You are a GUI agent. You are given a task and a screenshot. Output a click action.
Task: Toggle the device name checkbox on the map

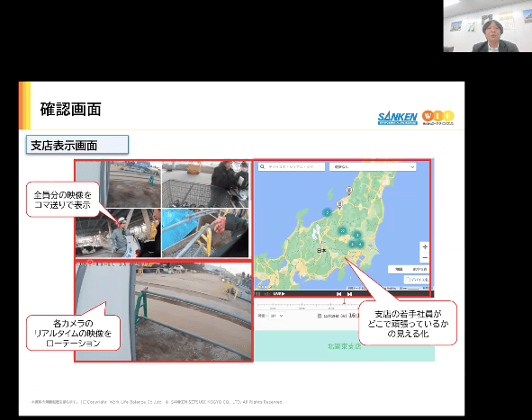pyautogui.click(x=408, y=280)
